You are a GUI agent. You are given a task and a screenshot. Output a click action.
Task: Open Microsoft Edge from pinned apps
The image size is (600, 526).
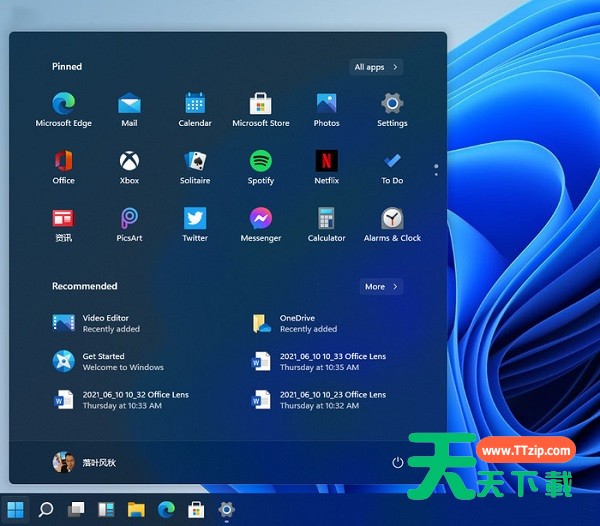tap(63, 104)
